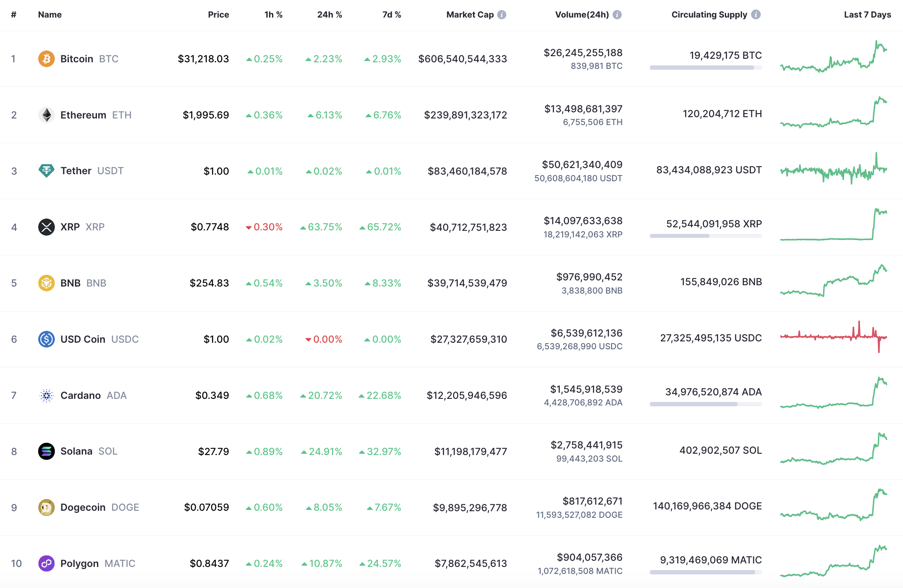Image resolution: width=903 pixels, height=588 pixels.
Task: Click the Polygon MATIC logo
Action: point(47,563)
